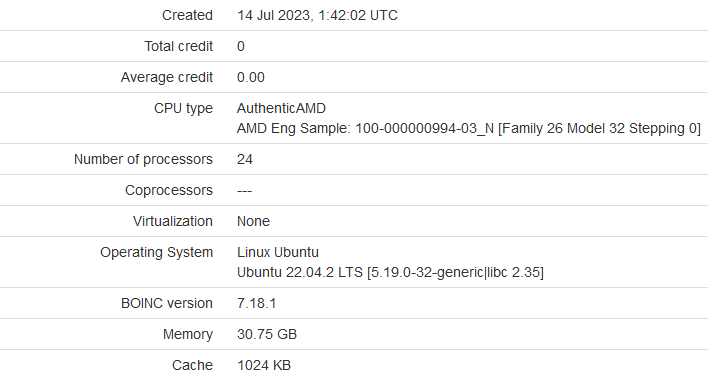Click the Cache value 1024 KB
The width and height of the screenshot is (708, 380).
264,365
